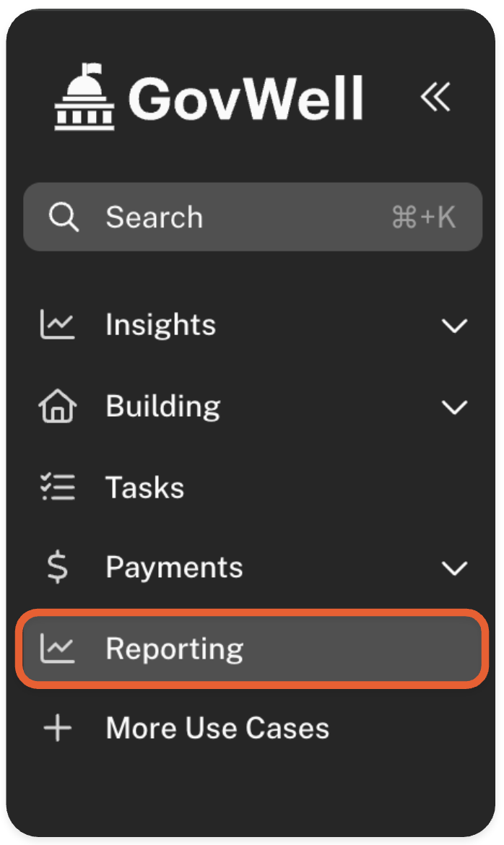Click the GovWell brand name text

pyautogui.click(x=246, y=97)
